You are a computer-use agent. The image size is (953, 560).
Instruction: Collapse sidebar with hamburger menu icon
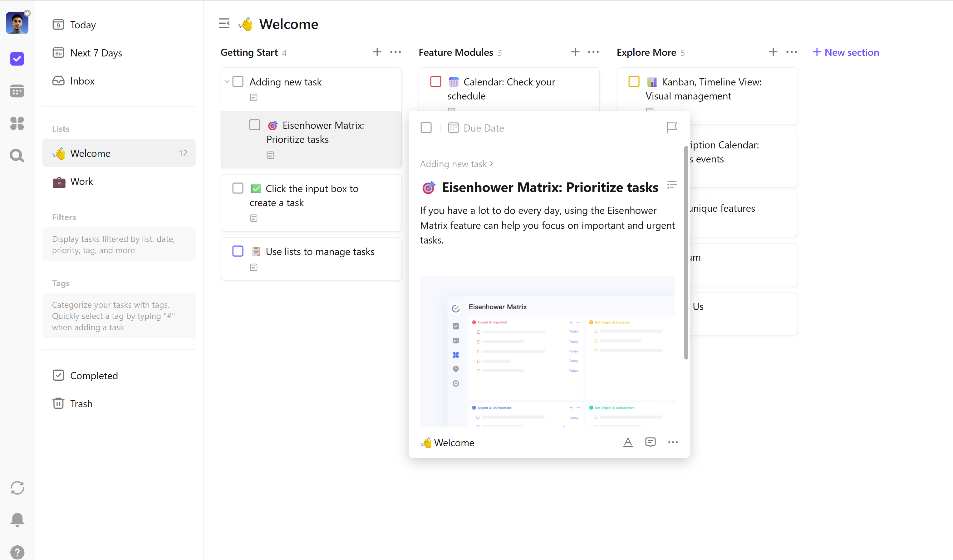(x=224, y=23)
